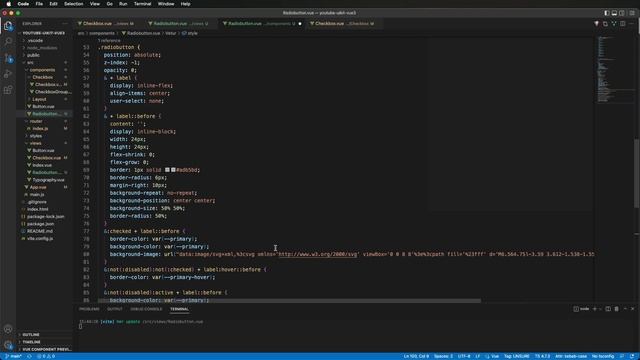Open the Accounts icon in the activity bar
The width and height of the screenshot is (640, 360).
coord(8,329)
